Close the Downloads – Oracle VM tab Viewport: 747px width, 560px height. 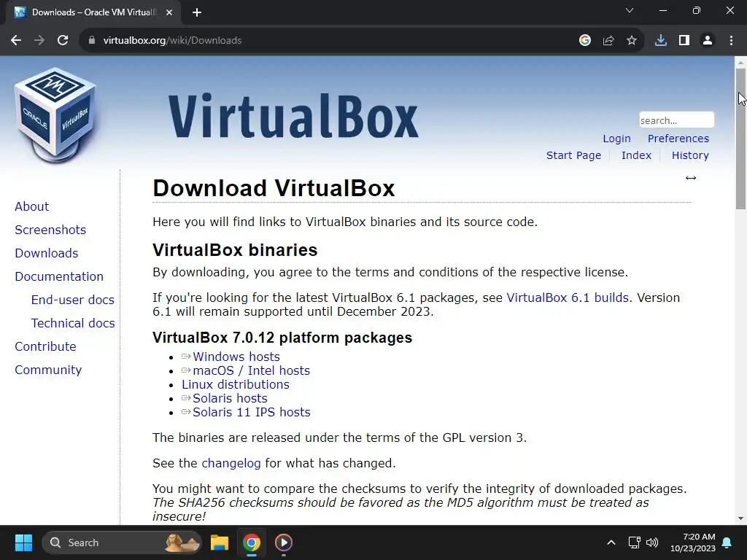tap(169, 12)
